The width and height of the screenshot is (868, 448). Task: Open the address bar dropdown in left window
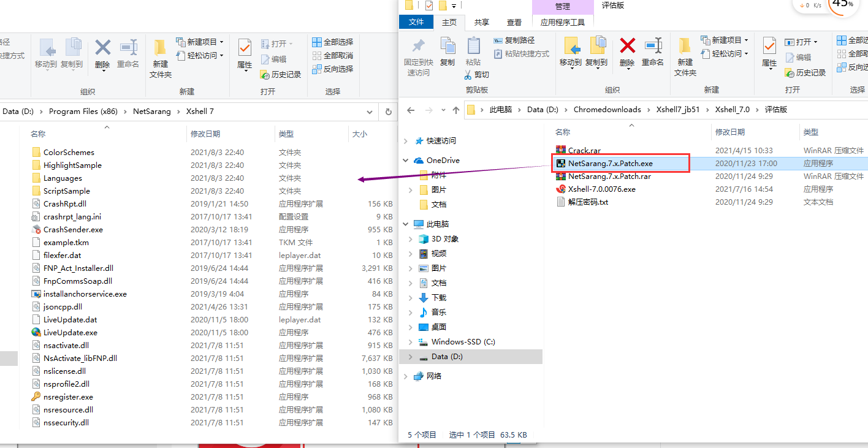tap(369, 111)
